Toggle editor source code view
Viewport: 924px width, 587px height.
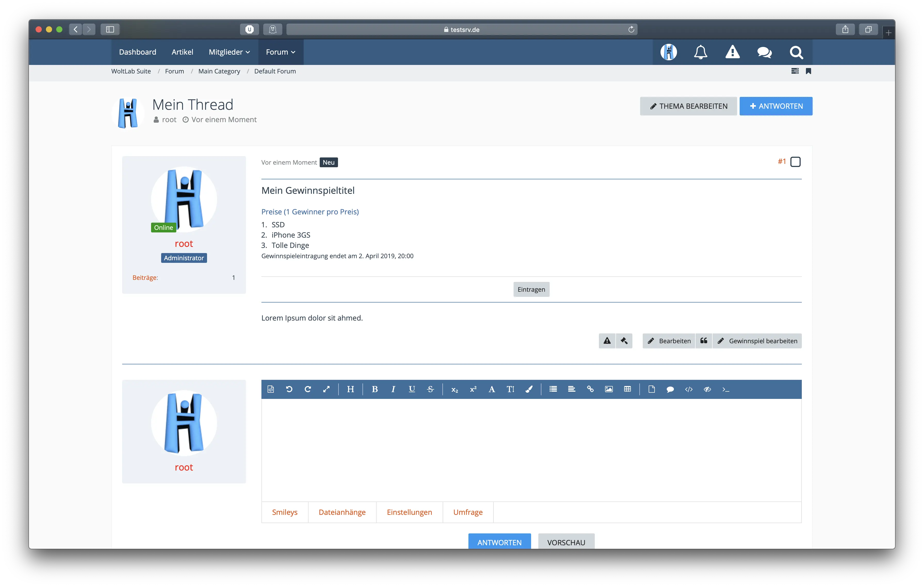click(270, 389)
